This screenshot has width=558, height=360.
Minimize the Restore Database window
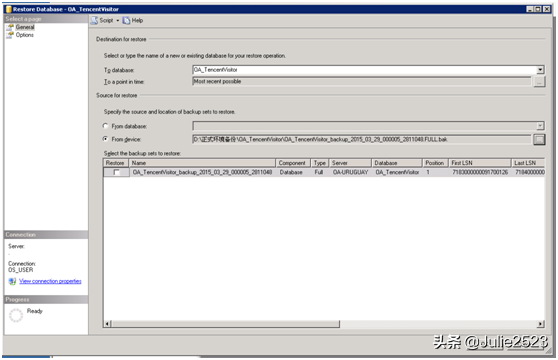point(530,9)
